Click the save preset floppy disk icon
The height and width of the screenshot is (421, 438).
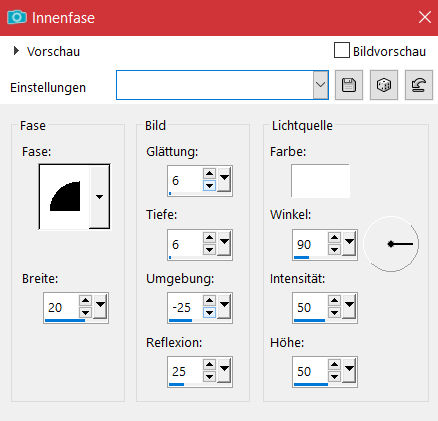coord(349,85)
